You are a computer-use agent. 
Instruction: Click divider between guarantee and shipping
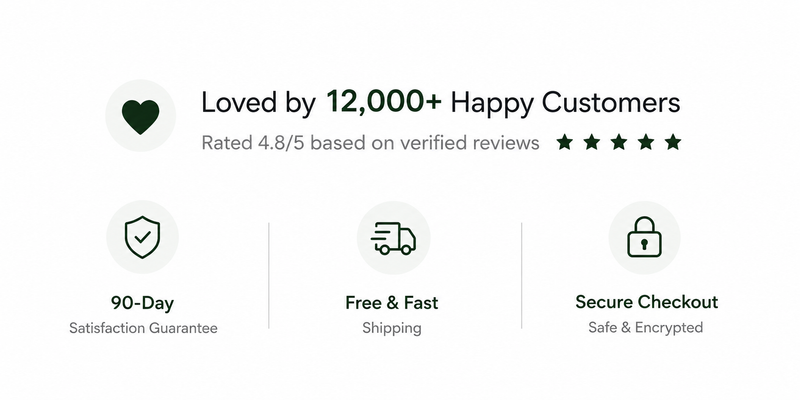click(x=268, y=276)
